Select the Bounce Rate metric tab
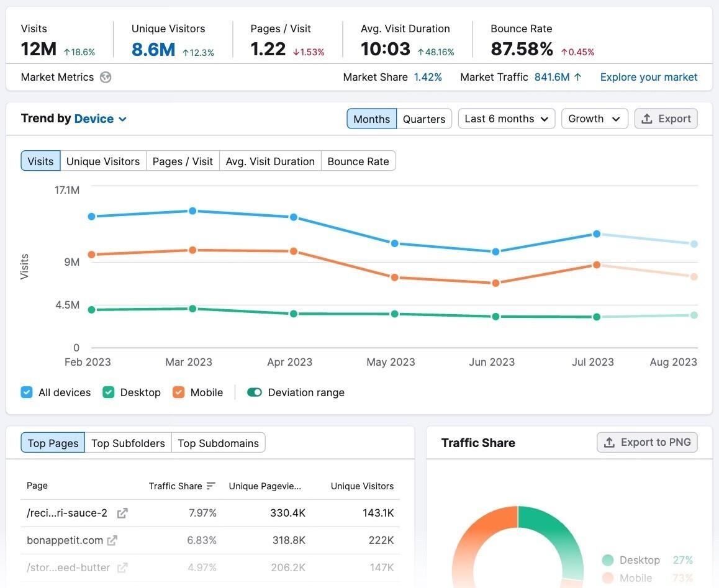 coord(358,161)
